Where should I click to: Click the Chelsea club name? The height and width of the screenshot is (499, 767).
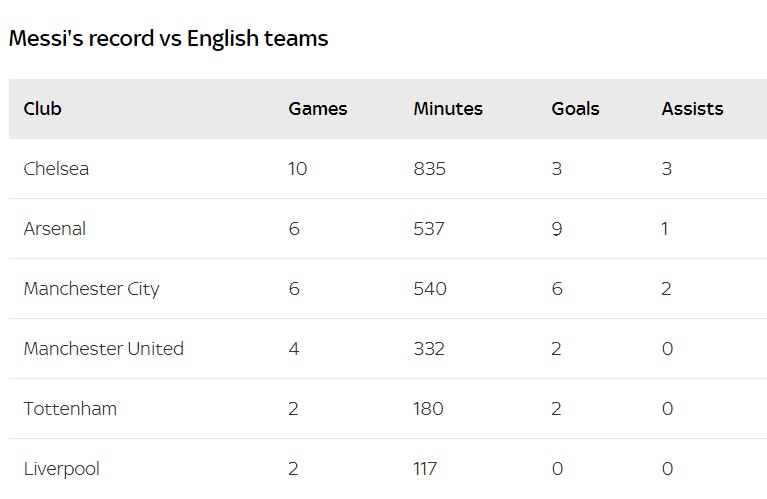(56, 169)
